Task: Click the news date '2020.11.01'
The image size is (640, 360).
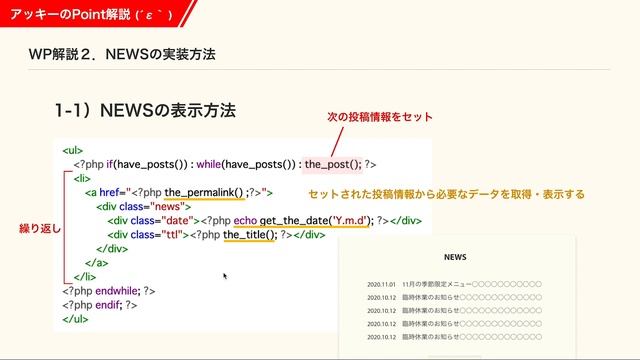Action: [x=381, y=284]
